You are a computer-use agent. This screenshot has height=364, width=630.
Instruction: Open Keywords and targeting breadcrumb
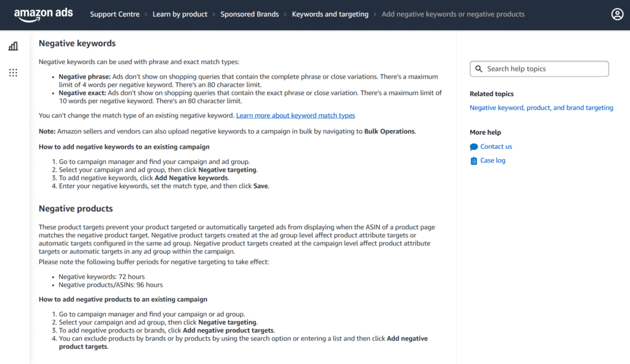(330, 14)
